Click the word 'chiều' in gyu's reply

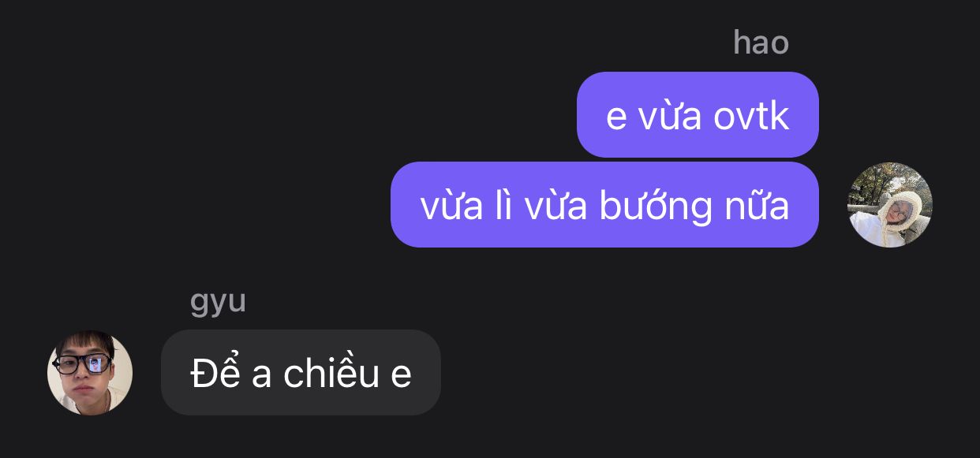332,374
